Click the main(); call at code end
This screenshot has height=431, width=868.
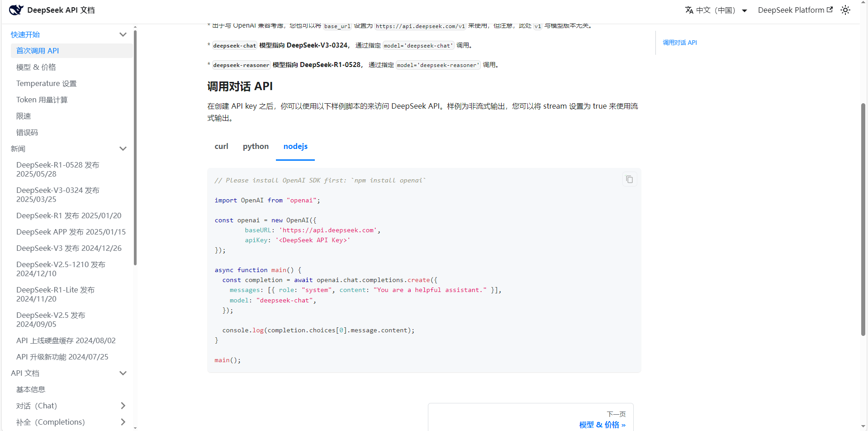(x=228, y=360)
